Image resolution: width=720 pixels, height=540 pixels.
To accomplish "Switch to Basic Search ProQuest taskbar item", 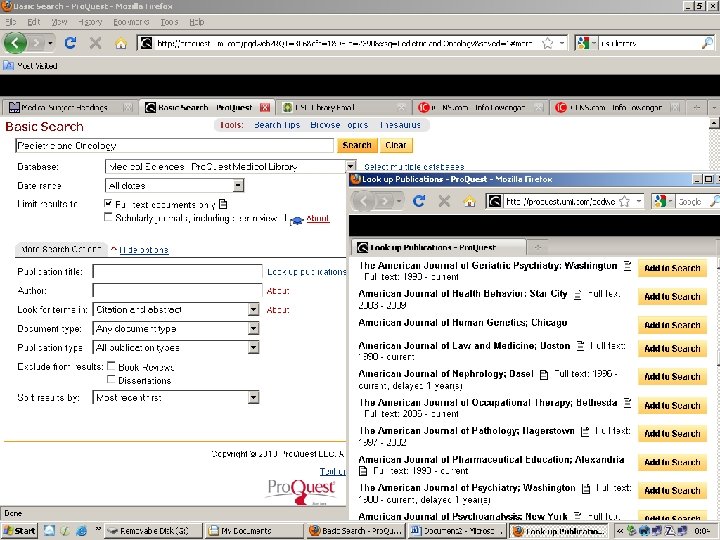I will pos(354,531).
